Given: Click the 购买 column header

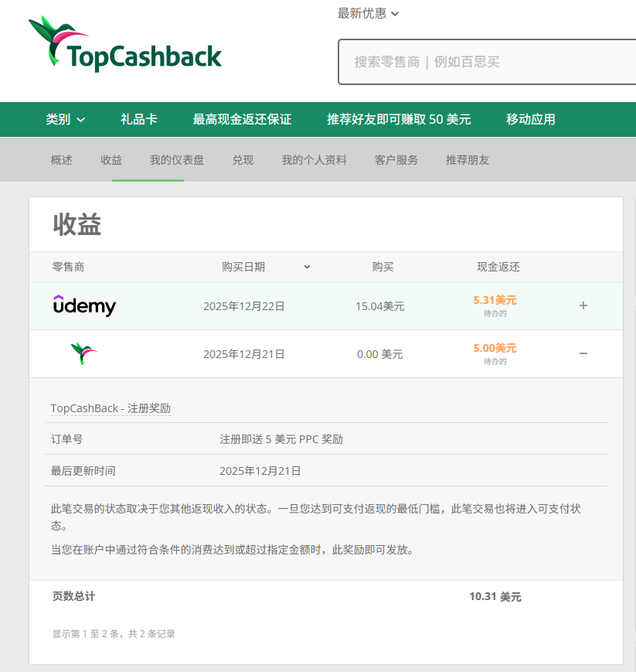Looking at the screenshot, I should 383,267.
